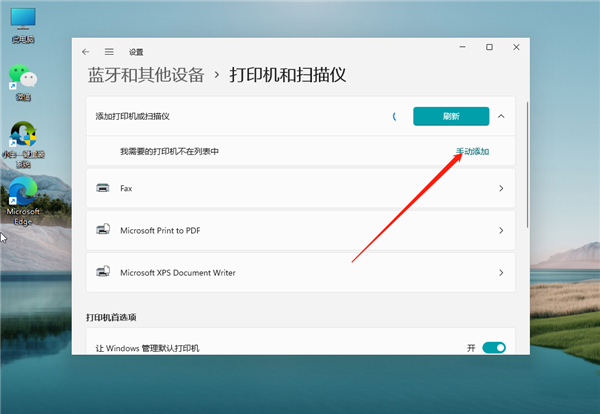Maximize the Settings window

click(489, 47)
